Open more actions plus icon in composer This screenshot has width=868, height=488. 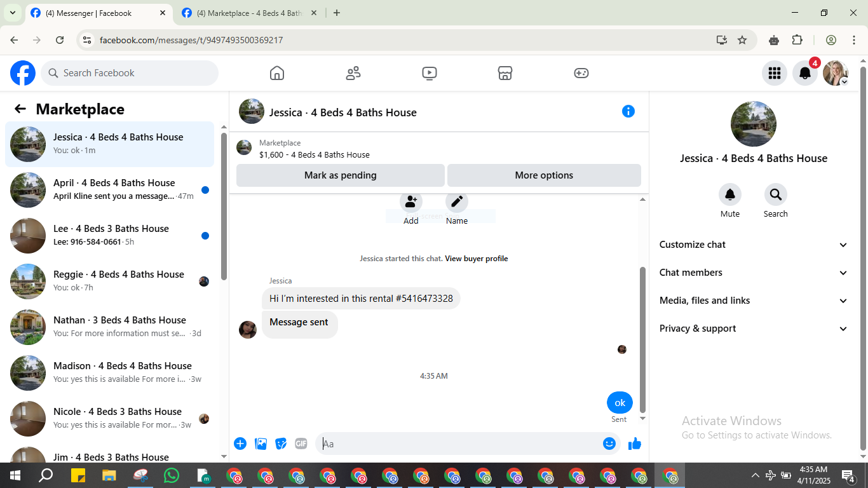240,444
